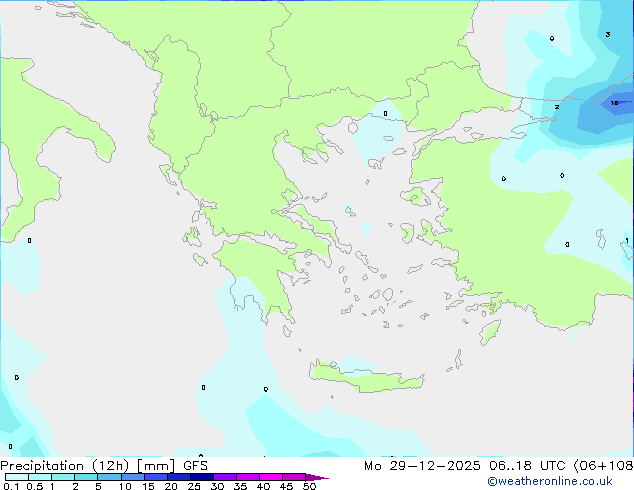
Task: Click the 30–35 mm purple legend swatch
Action: coord(225,477)
